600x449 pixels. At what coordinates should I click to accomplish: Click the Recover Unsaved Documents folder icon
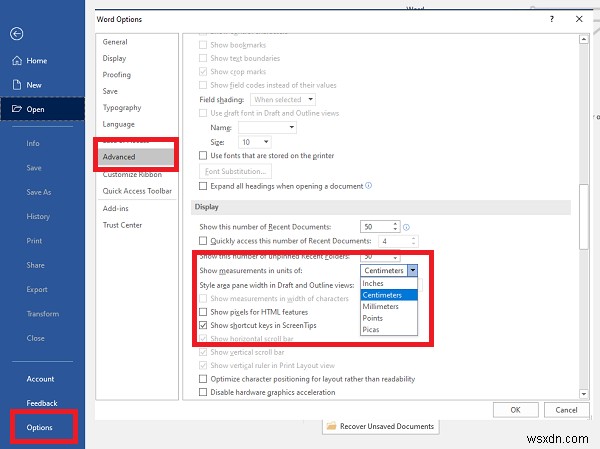coord(331,426)
